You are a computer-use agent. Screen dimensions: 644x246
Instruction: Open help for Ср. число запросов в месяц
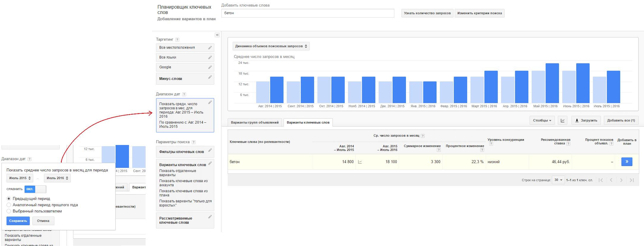click(423, 136)
